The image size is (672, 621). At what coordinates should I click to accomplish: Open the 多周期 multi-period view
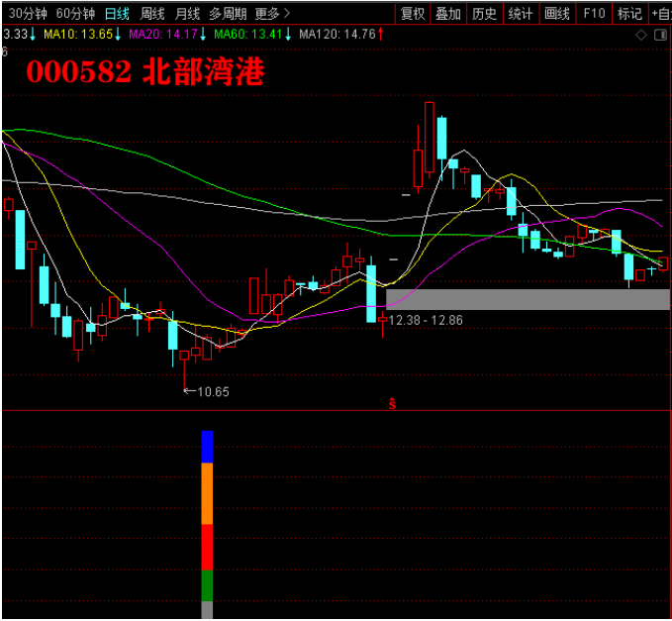pyautogui.click(x=228, y=14)
